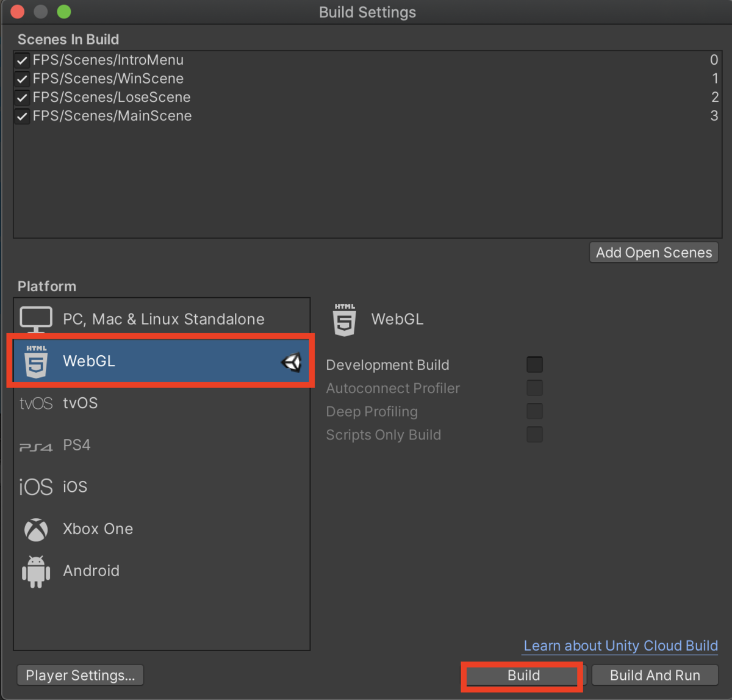Viewport: 732px width, 700px height.
Task: Close the Build Settings window
Action: tap(17, 12)
